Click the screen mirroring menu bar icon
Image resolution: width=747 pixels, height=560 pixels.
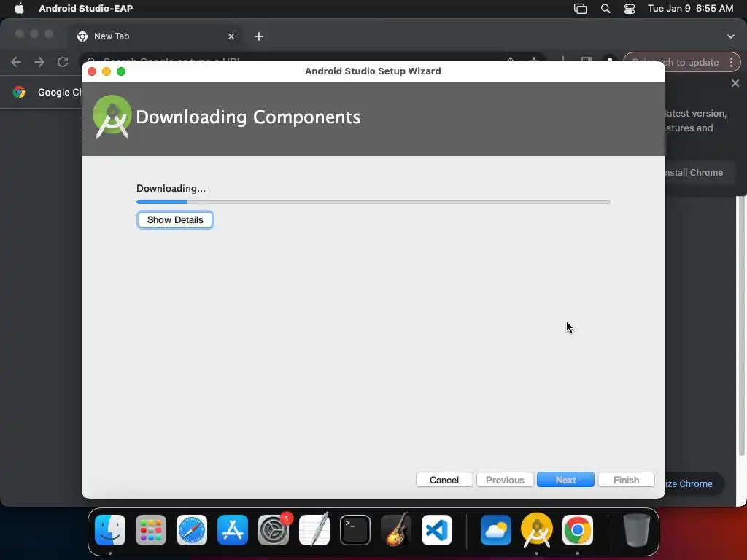pyautogui.click(x=580, y=9)
